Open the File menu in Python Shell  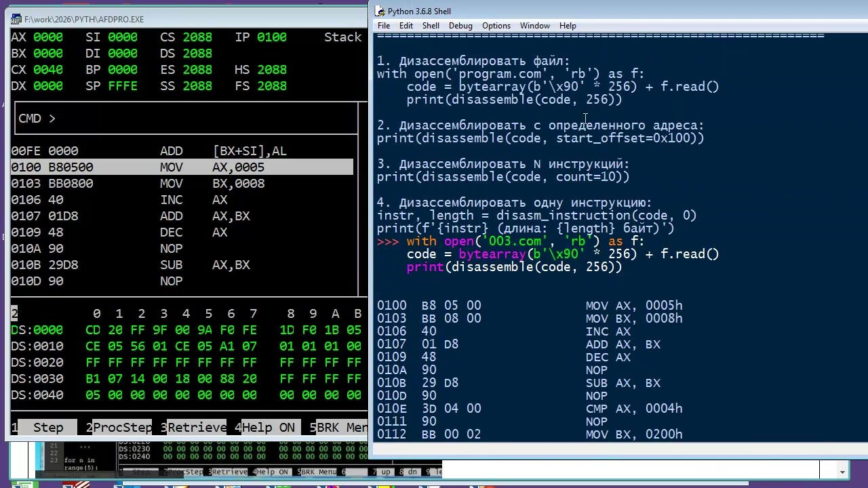click(x=384, y=26)
